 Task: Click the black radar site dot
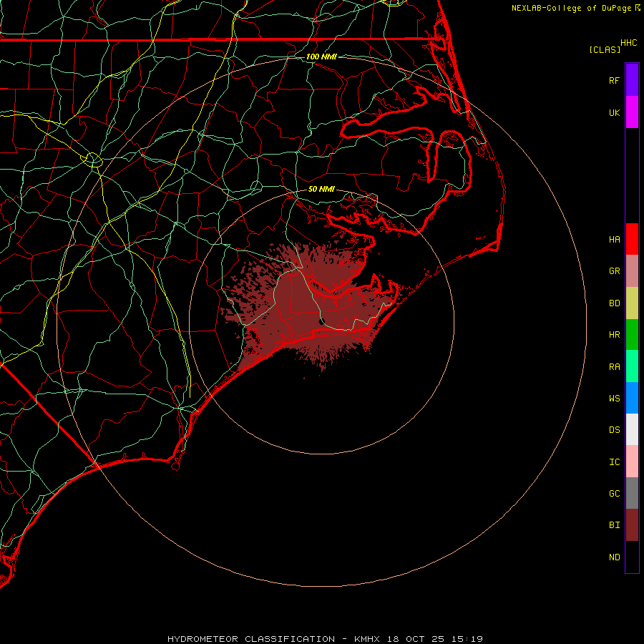pyautogui.click(x=322, y=321)
